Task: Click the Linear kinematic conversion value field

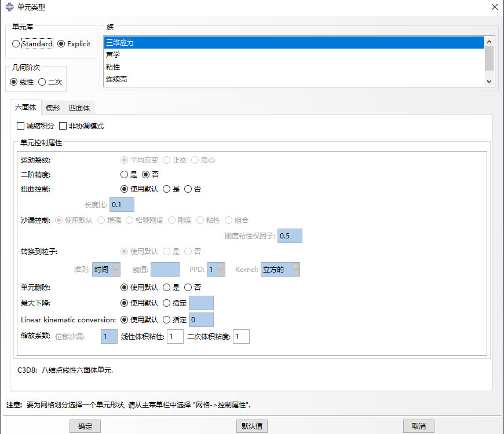Action: (201, 320)
